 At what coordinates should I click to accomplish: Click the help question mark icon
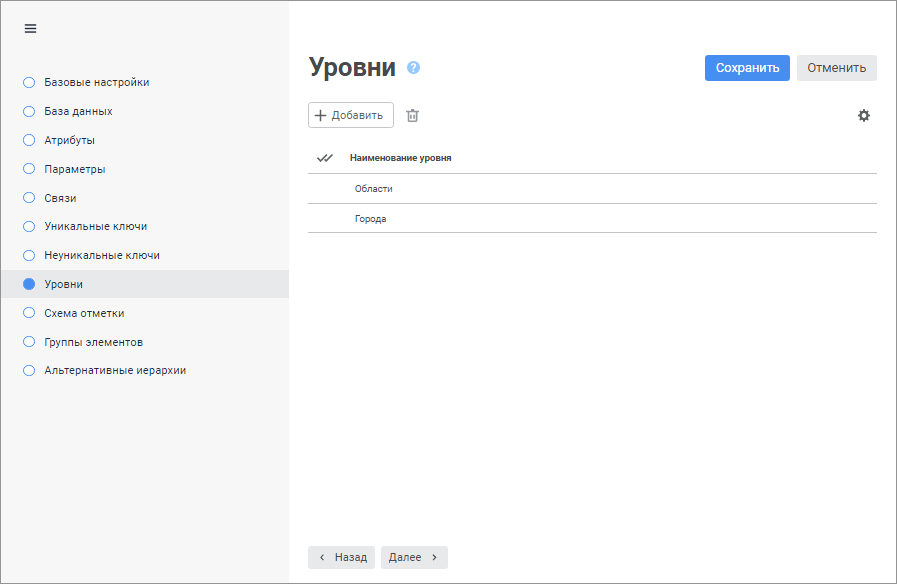pos(413,68)
